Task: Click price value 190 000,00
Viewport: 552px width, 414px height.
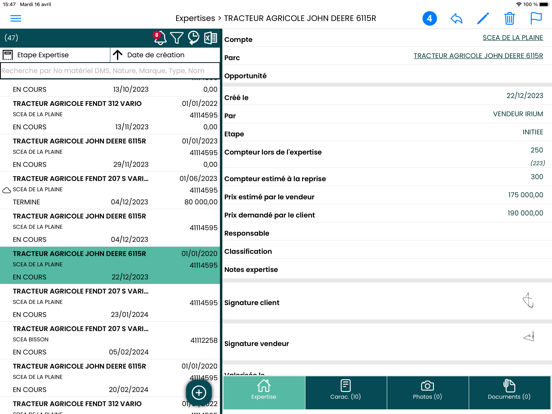Action: (525, 213)
